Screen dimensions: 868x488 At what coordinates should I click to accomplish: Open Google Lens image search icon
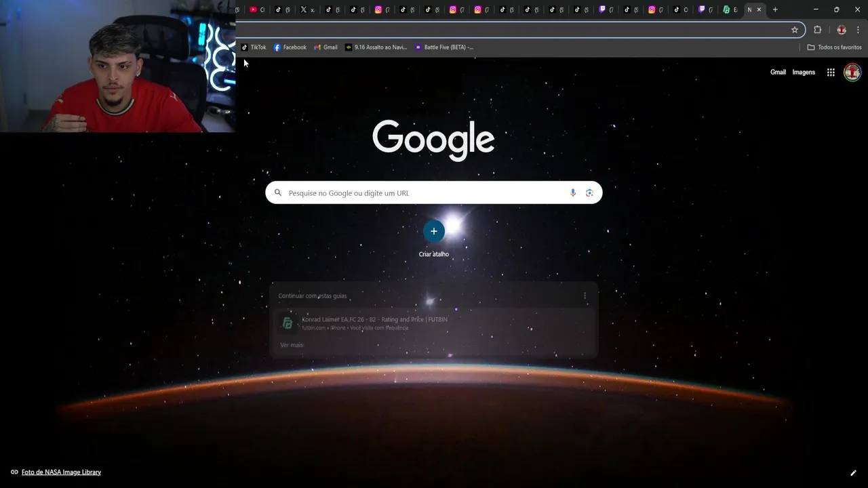(x=589, y=193)
